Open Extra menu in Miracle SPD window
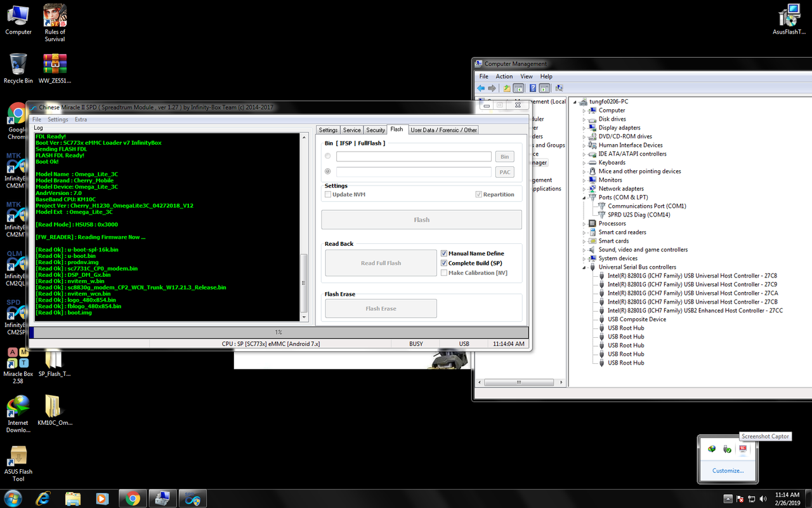The image size is (812, 508). point(81,119)
